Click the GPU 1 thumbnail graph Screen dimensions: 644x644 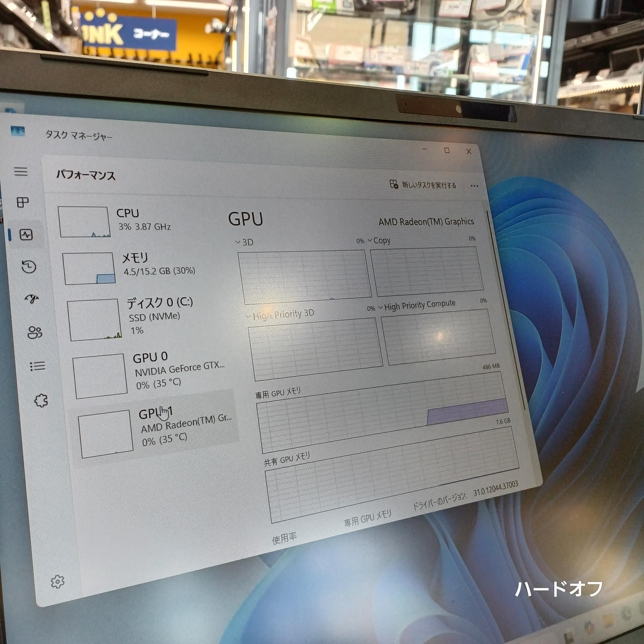pyautogui.click(x=105, y=434)
